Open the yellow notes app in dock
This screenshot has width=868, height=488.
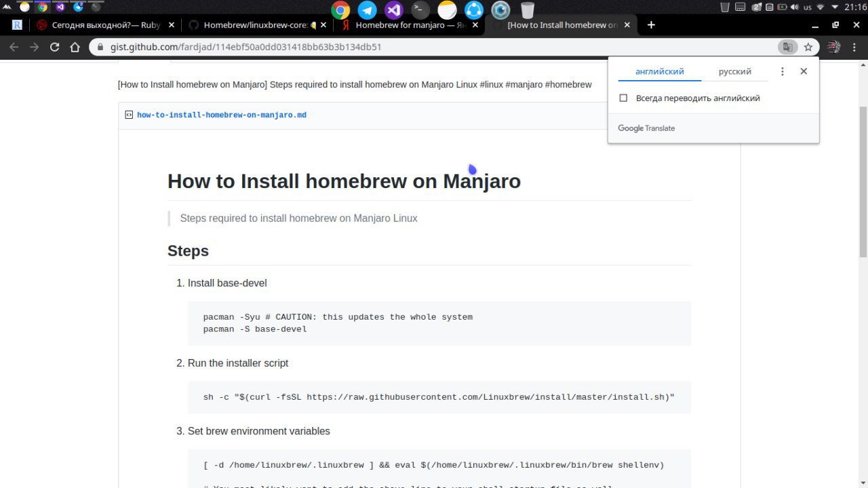(x=447, y=10)
